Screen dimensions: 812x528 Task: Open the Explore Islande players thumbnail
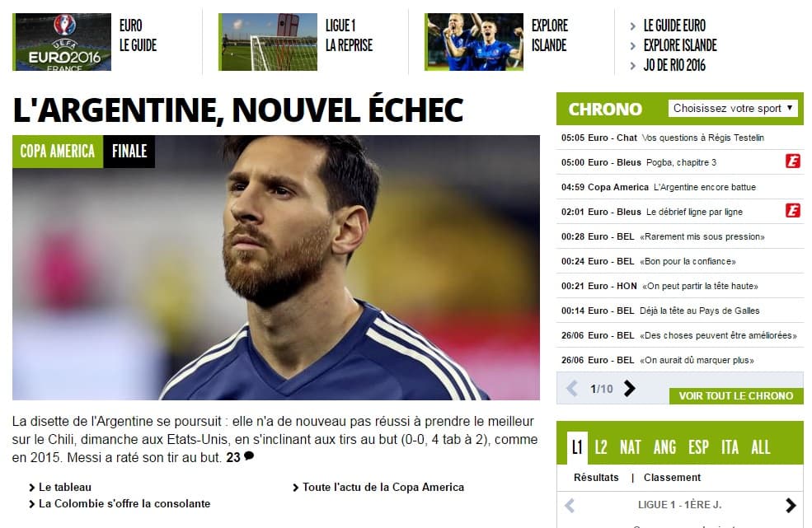click(474, 42)
